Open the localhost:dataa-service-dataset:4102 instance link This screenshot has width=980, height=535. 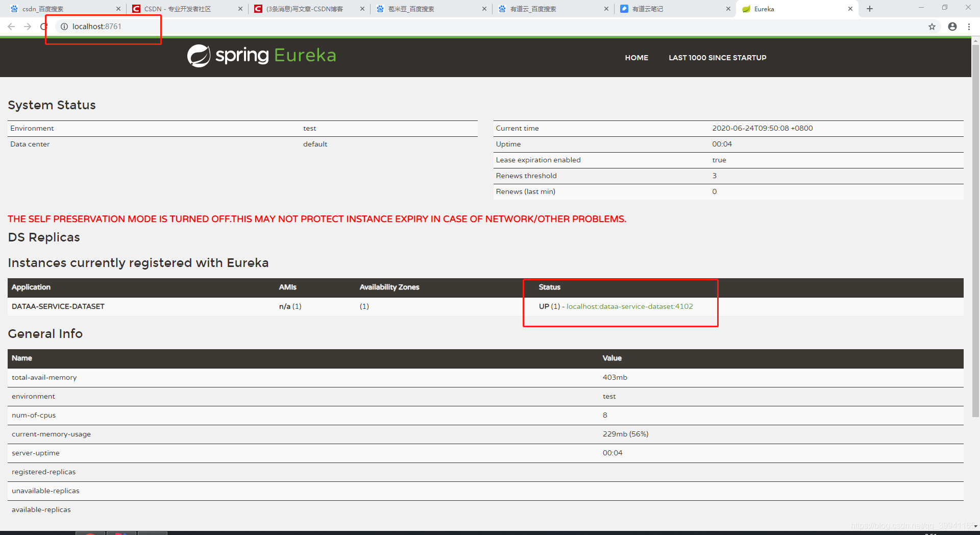630,306
